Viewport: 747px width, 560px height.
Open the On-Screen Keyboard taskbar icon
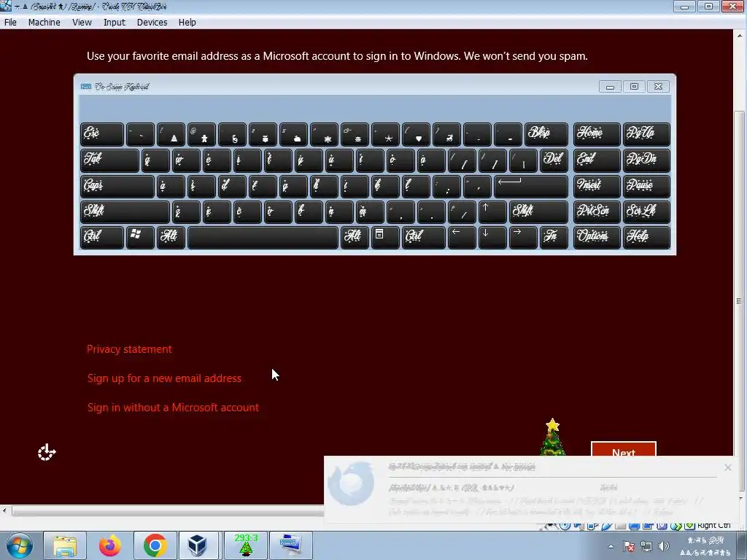(291, 545)
